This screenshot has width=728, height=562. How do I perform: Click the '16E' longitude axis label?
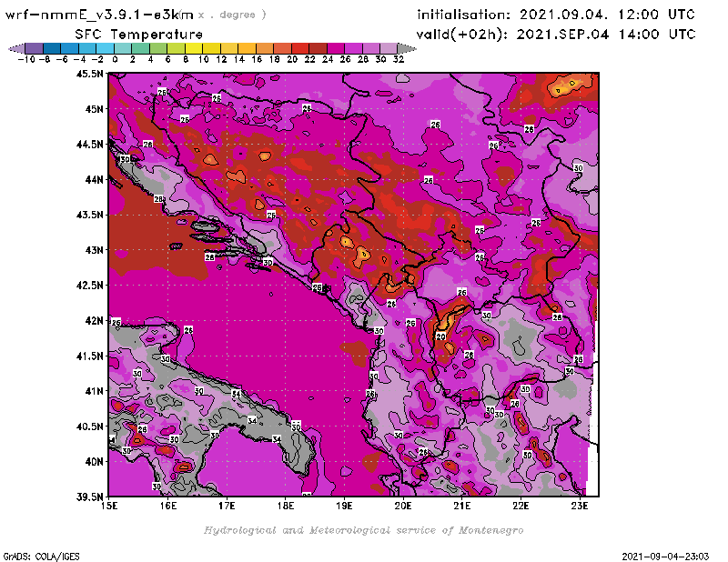click(168, 506)
